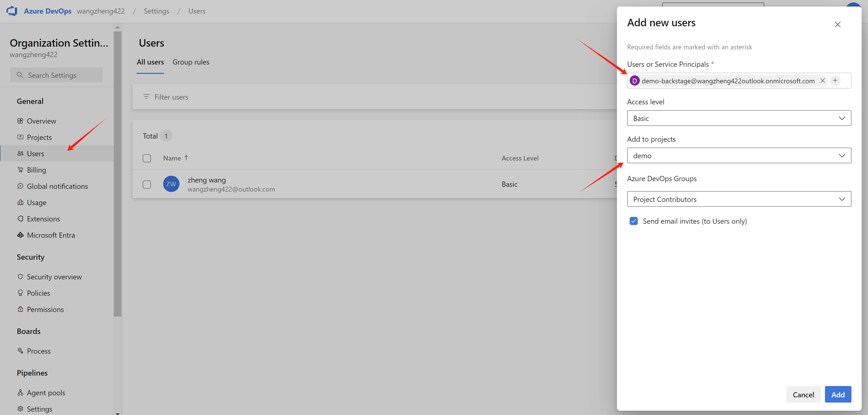This screenshot has height=415, width=868.
Task: Select the zheng wang row checkbox
Action: click(x=147, y=185)
